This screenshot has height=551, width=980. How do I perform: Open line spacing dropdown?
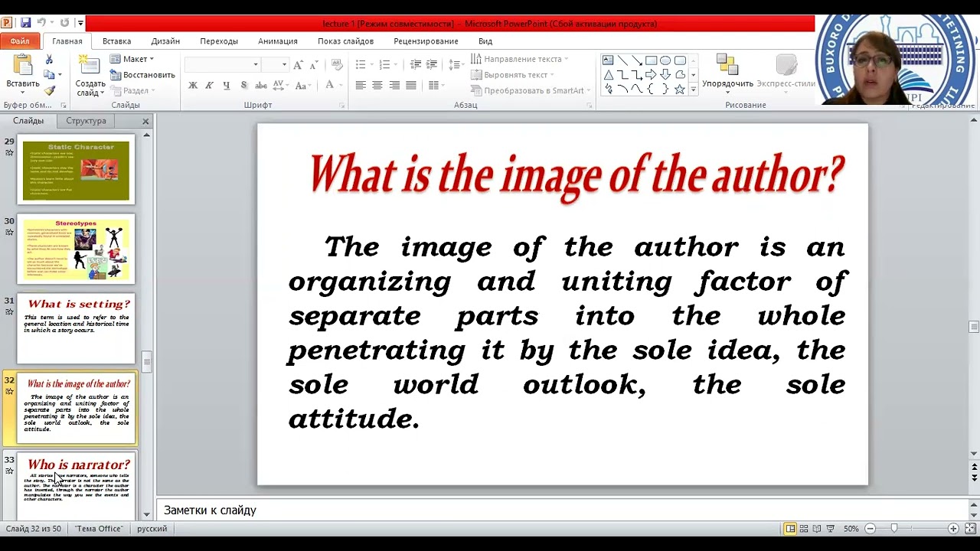click(456, 64)
